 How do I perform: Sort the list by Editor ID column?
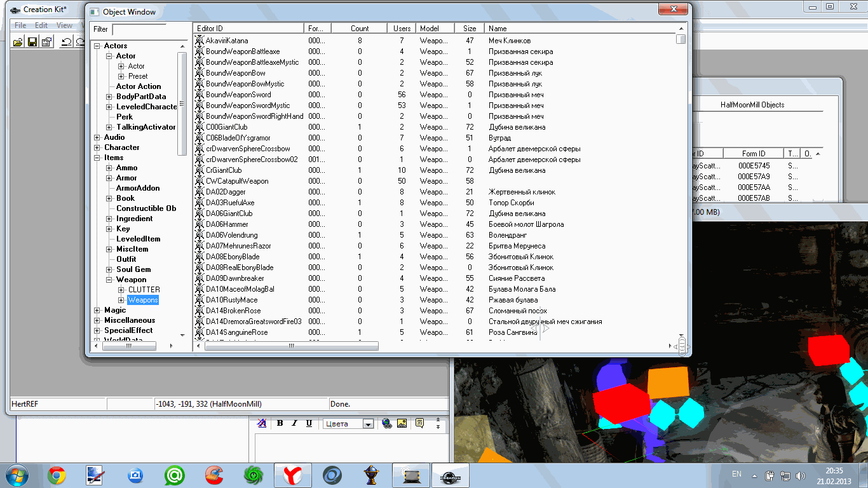pyautogui.click(x=249, y=29)
